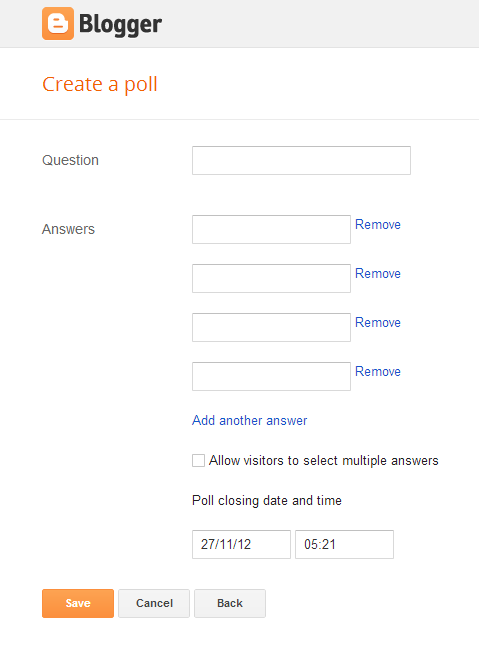Click the 'Allow visitors to select multiple answers' label

324,461
